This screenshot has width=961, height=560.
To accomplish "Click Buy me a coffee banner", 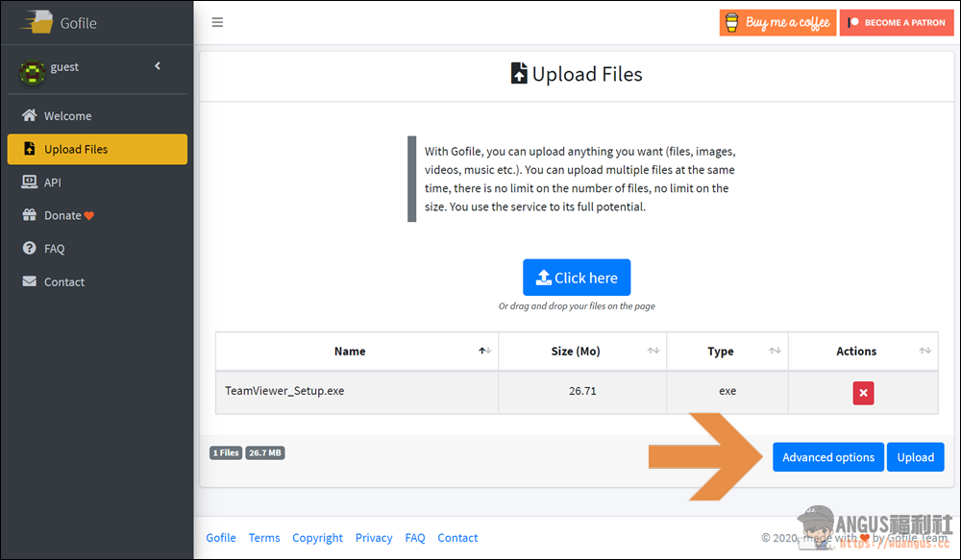I will point(777,23).
